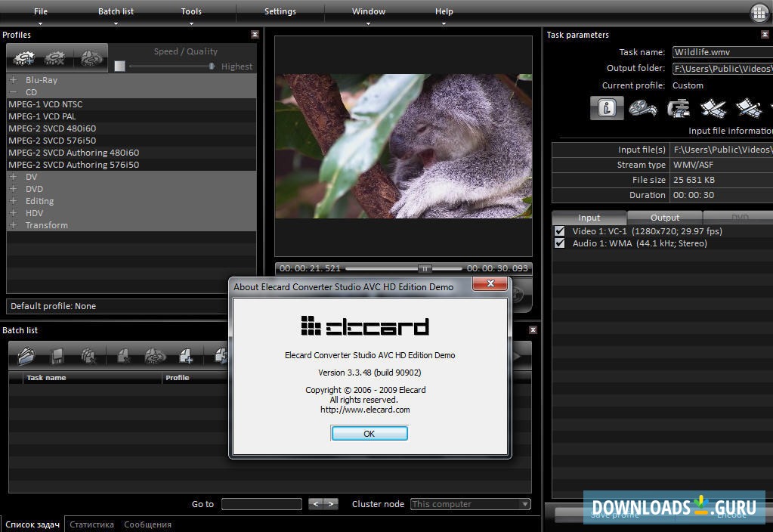Click the film compression clamp icon

coord(679,108)
